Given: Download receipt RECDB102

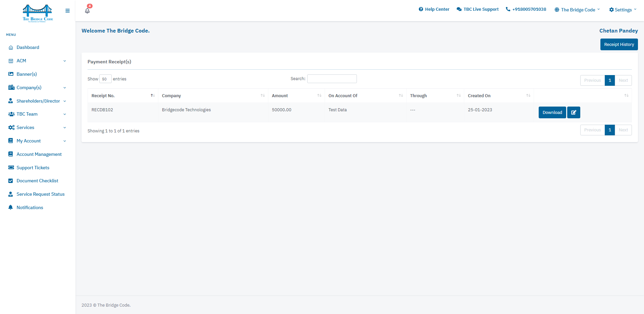Looking at the screenshot, I should (552, 113).
